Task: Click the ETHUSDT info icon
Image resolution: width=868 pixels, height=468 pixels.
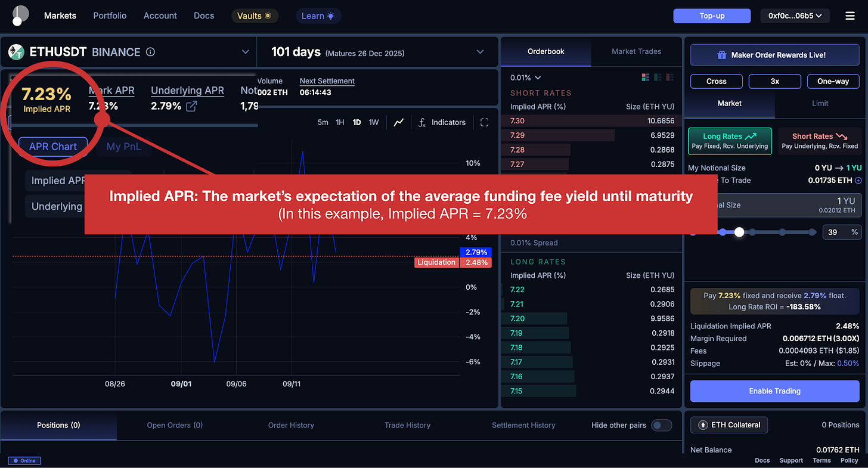Action: coord(150,52)
